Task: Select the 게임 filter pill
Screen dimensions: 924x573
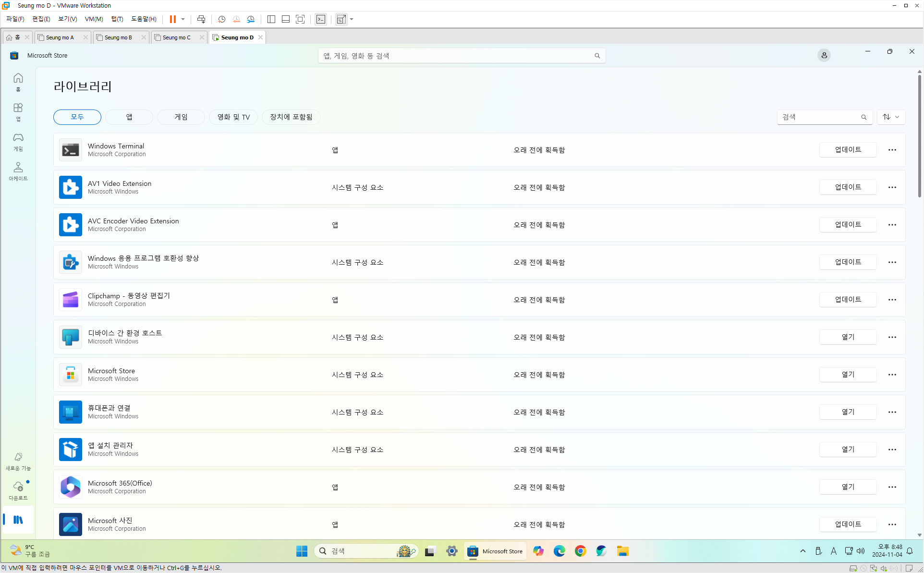Action: 181,117
